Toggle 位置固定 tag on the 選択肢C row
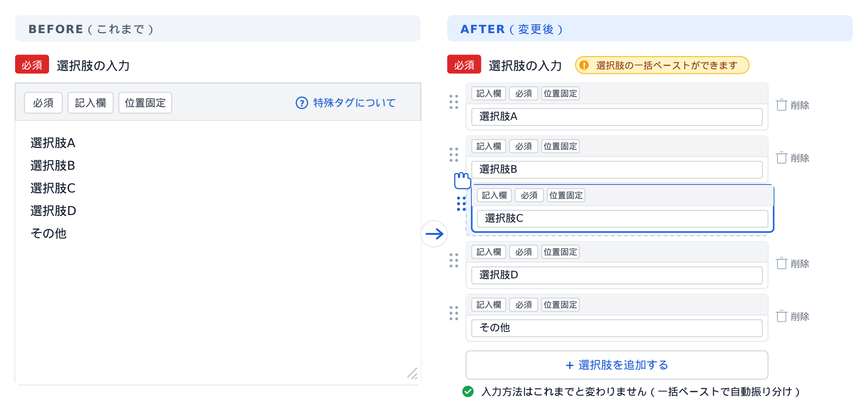This screenshot has width=868, height=415. 566,195
